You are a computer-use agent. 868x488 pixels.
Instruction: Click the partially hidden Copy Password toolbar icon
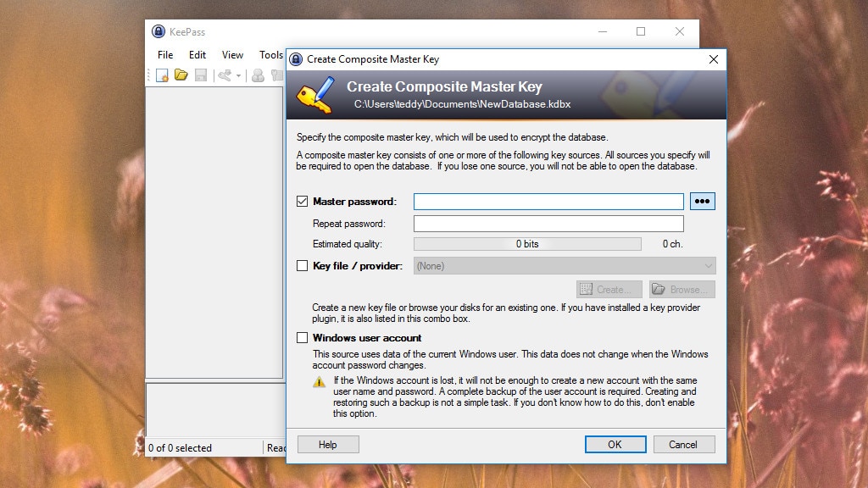[x=277, y=75]
